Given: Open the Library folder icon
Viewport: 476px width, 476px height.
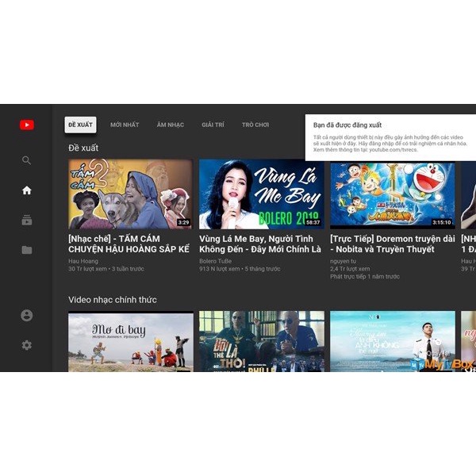Looking at the screenshot, I should click(x=27, y=250).
